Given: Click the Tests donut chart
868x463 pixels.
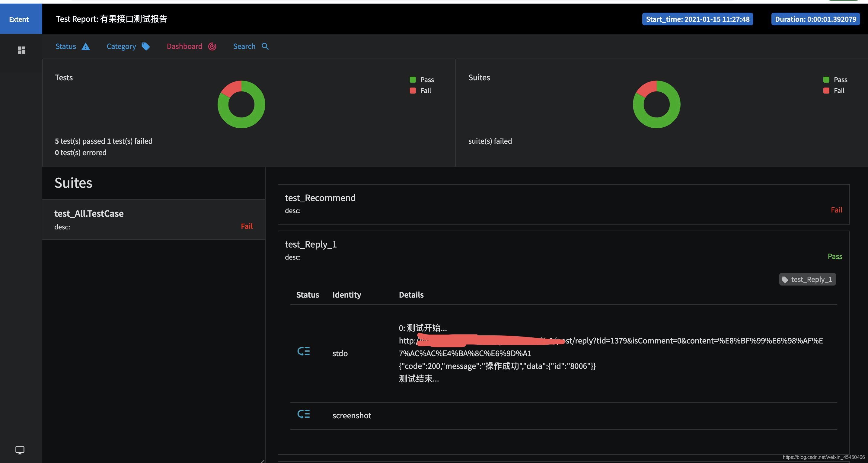Looking at the screenshot, I should coord(241,104).
